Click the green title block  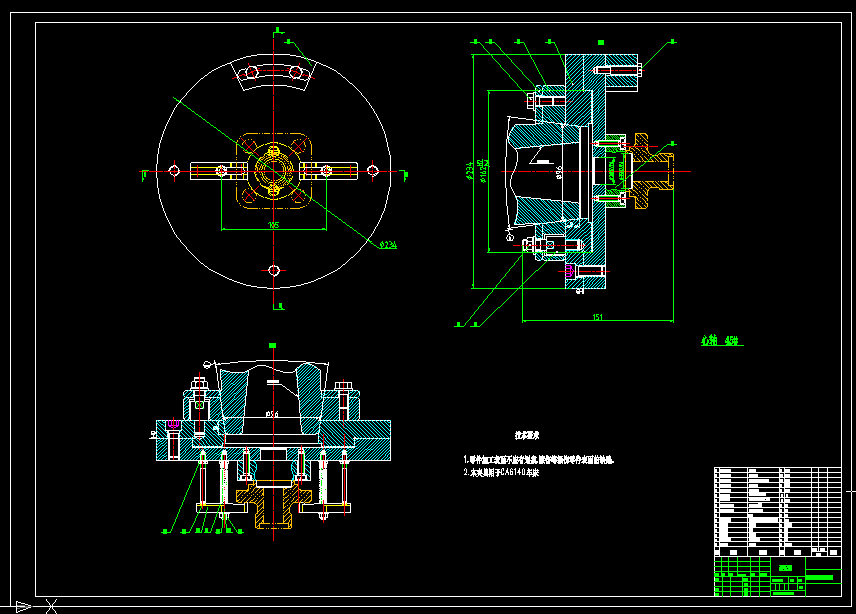778,576
